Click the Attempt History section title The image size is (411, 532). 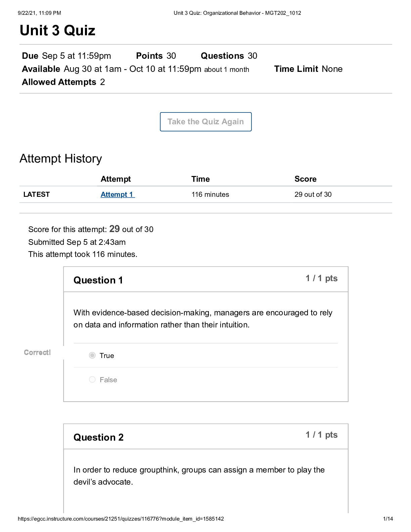(61, 158)
